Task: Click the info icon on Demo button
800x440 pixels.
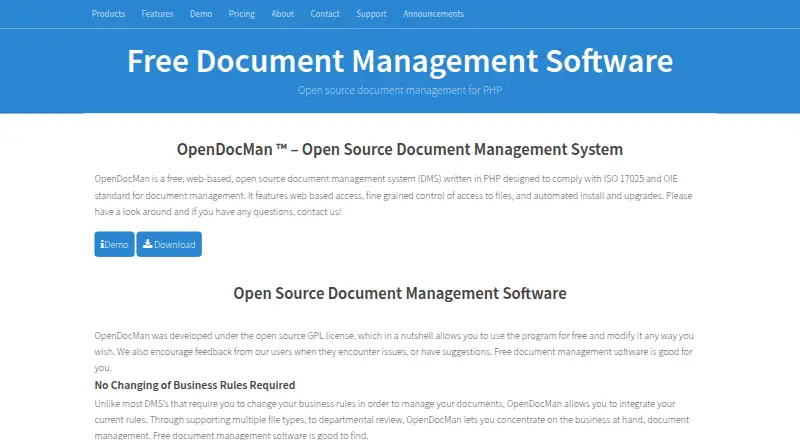Action: click(x=102, y=244)
